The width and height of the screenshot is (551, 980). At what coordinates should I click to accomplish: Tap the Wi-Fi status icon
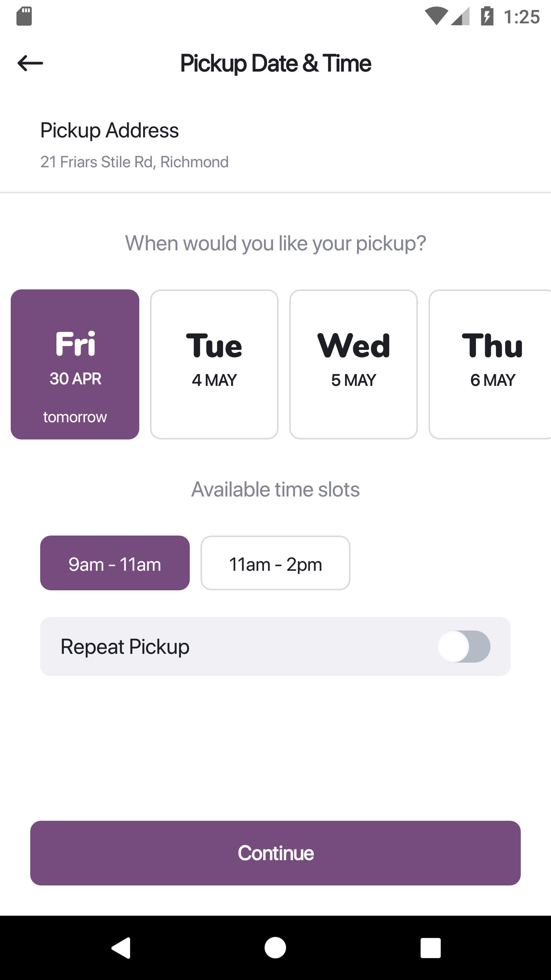[436, 17]
